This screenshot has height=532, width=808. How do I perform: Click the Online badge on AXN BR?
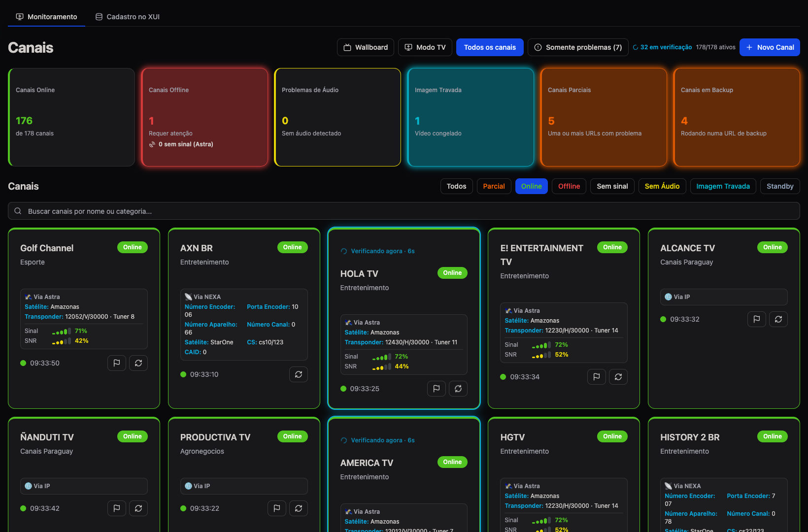[x=293, y=247]
